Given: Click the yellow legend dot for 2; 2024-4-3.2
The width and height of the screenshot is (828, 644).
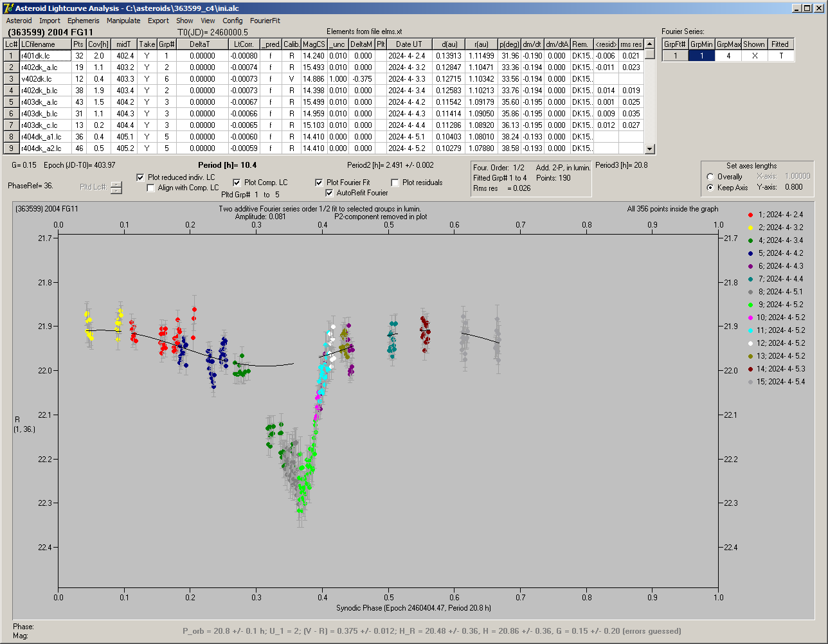Looking at the screenshot, I should 751,228.
